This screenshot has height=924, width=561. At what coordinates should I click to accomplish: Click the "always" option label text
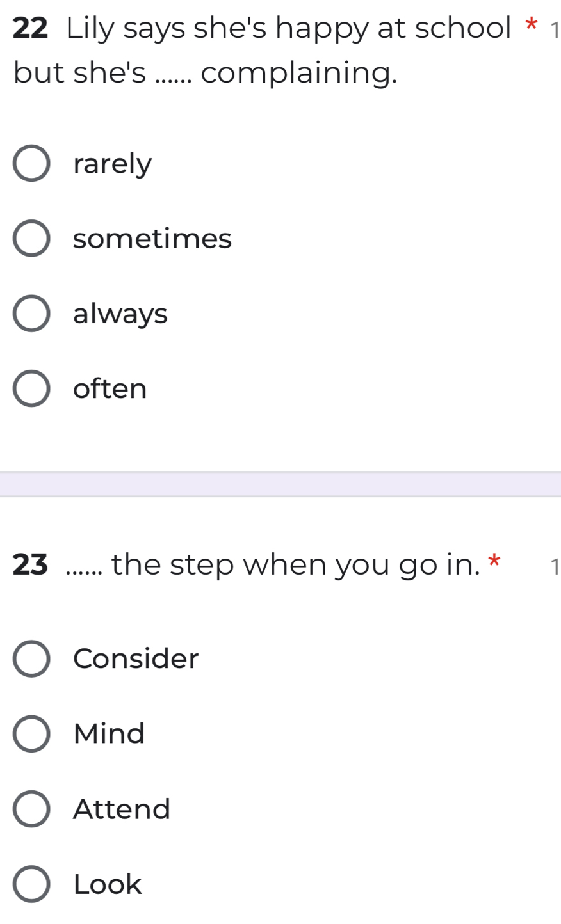[x=120, y=313]
